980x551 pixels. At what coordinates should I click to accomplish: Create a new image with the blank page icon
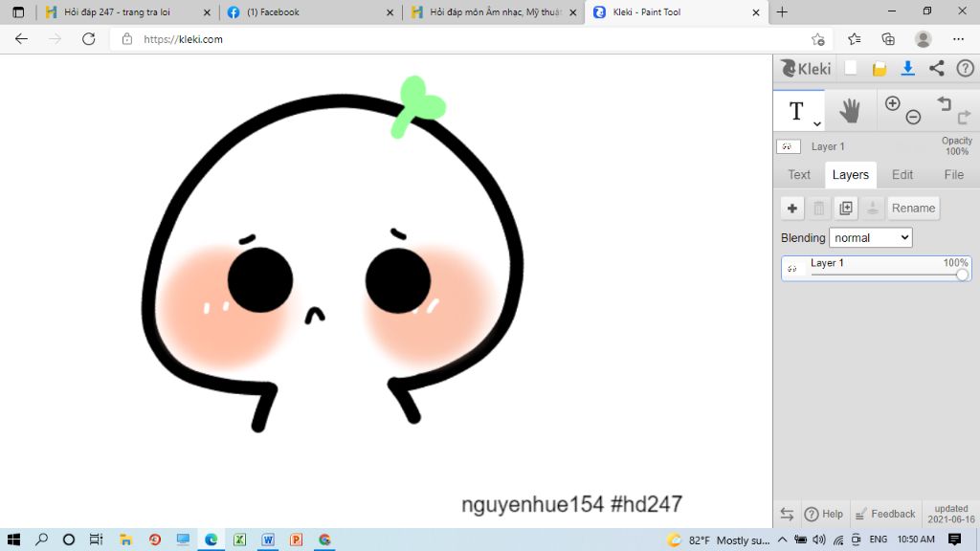851,68
